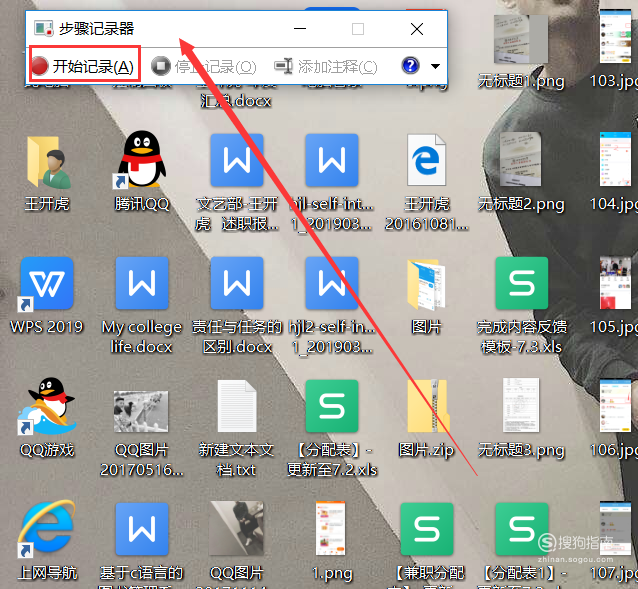
Task: Select the bottom-row QQ图片 photo thumbnail
Action: coord(237,528)
